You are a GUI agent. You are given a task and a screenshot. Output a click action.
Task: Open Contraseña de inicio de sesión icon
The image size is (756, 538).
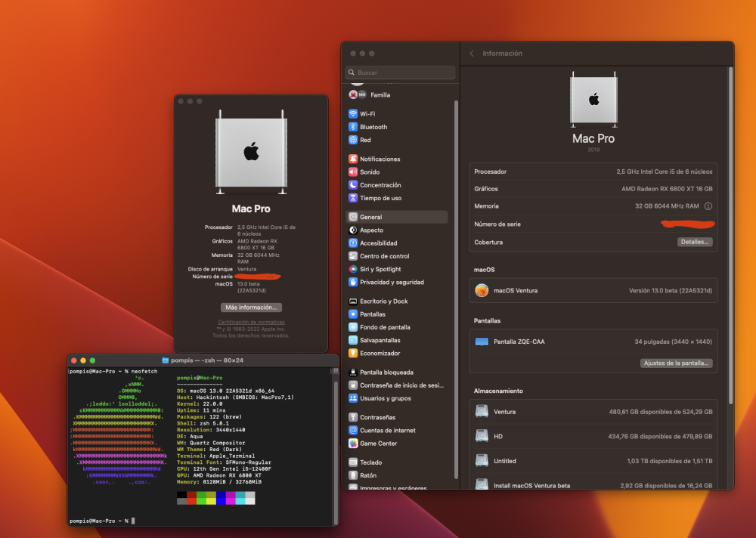point(353,385)
